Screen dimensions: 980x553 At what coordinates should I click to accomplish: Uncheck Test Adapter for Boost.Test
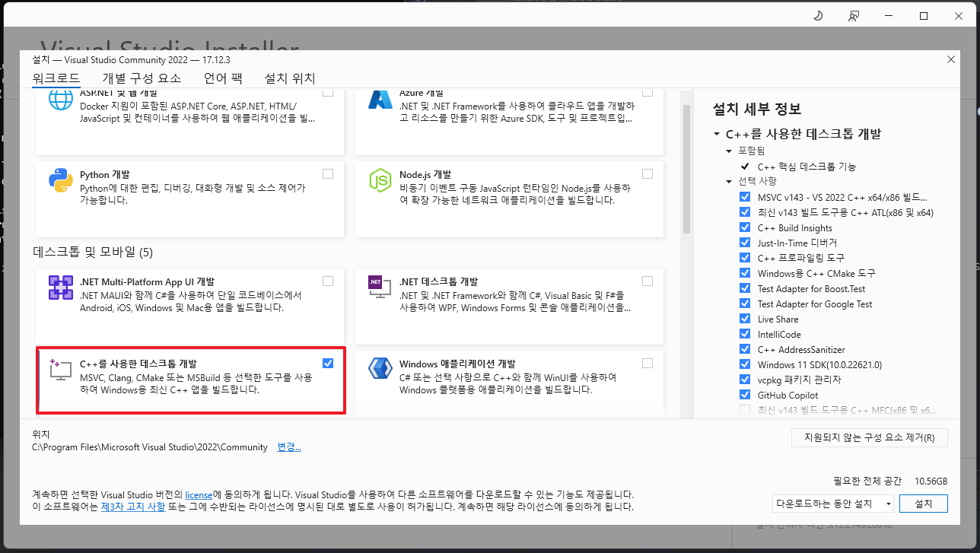745,288
